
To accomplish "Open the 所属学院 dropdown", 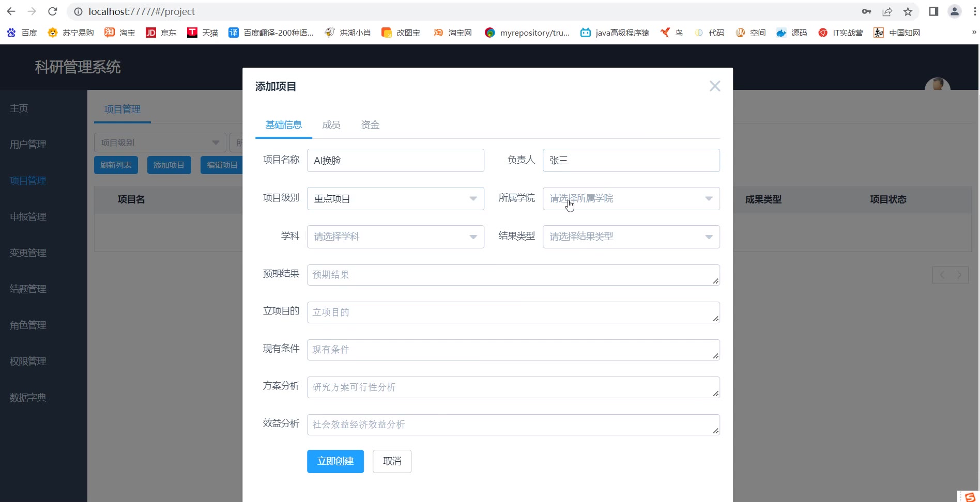I will (631, 198).
